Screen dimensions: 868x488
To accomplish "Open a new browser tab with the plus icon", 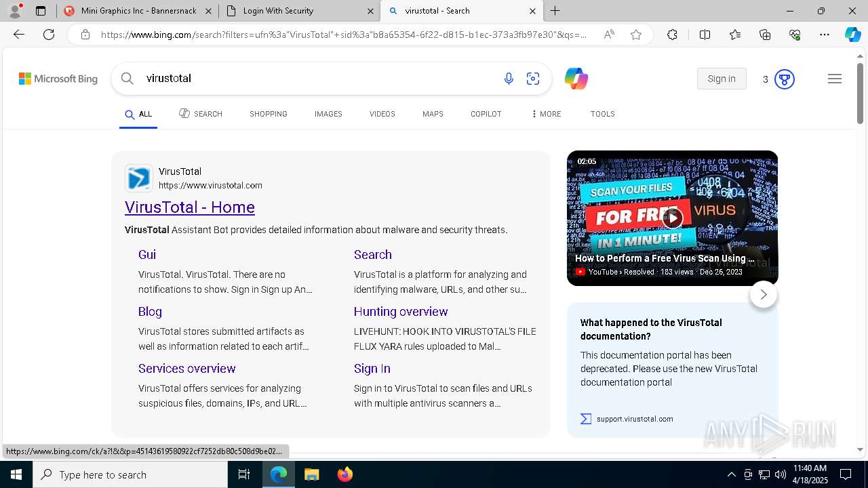I will 555,11.
